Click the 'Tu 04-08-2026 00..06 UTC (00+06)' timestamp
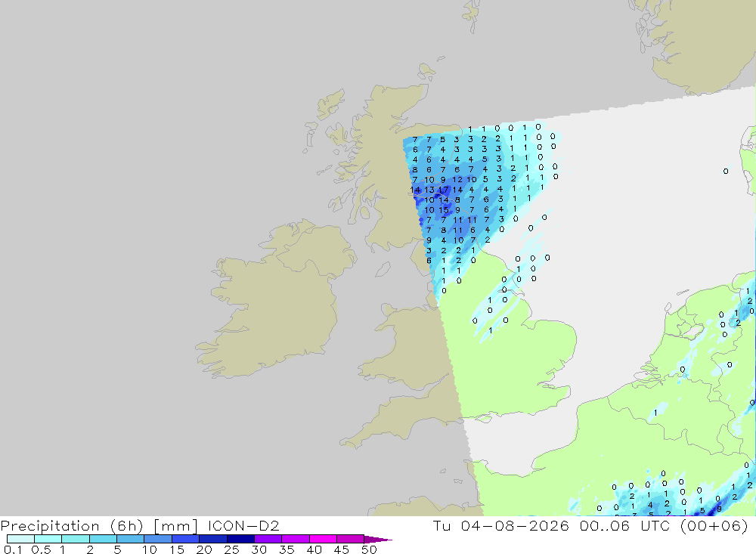This screenshot has width=756, height=554. tap(590, 526)
